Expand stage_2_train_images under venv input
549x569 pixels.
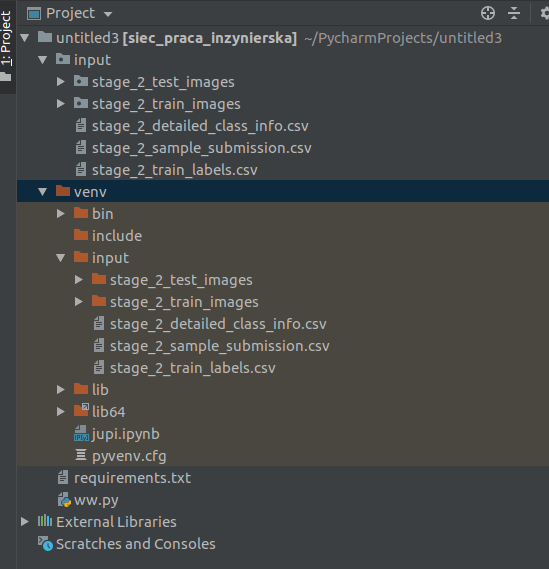click(x=79, y=302)
